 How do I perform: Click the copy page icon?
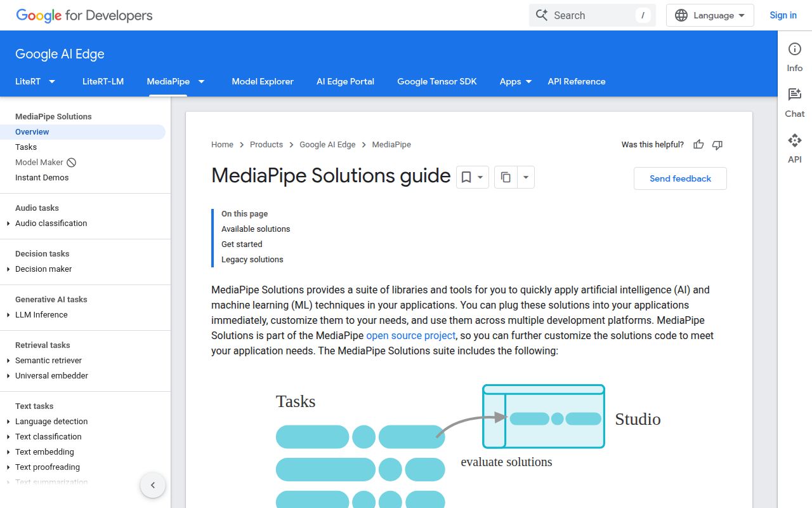coord(506,177)
